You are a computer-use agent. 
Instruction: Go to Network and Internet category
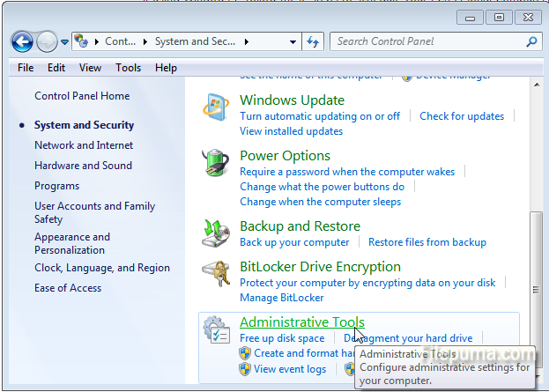[x=84, y=145]
